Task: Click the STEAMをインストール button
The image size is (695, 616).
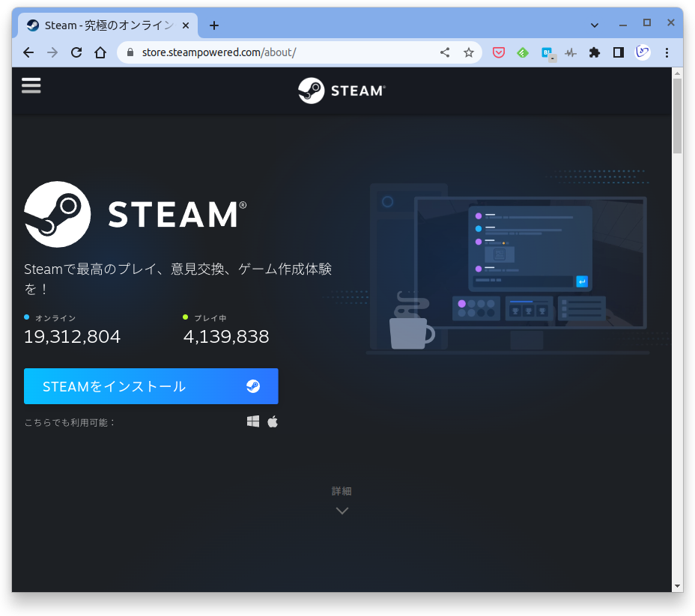Action: [x=151, y=386]
